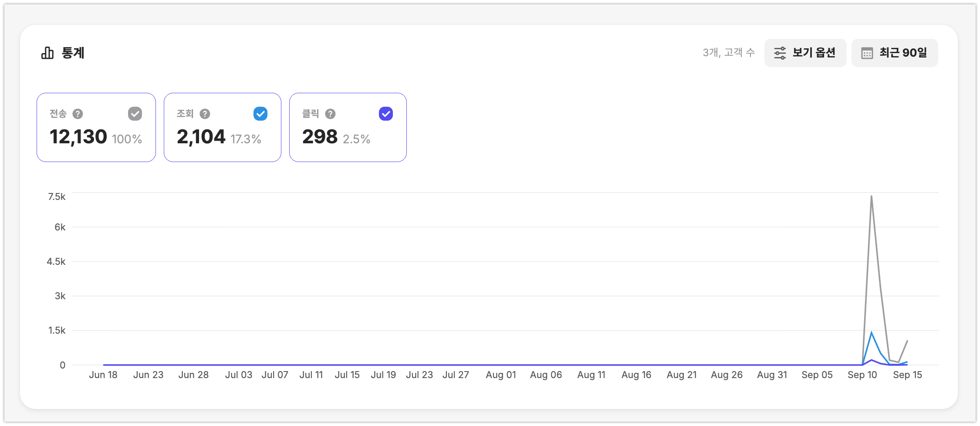Uncheck the purple 클릭 series checkbox
The height and width of the screenshot is (426, 980).
tap(386, 114)
